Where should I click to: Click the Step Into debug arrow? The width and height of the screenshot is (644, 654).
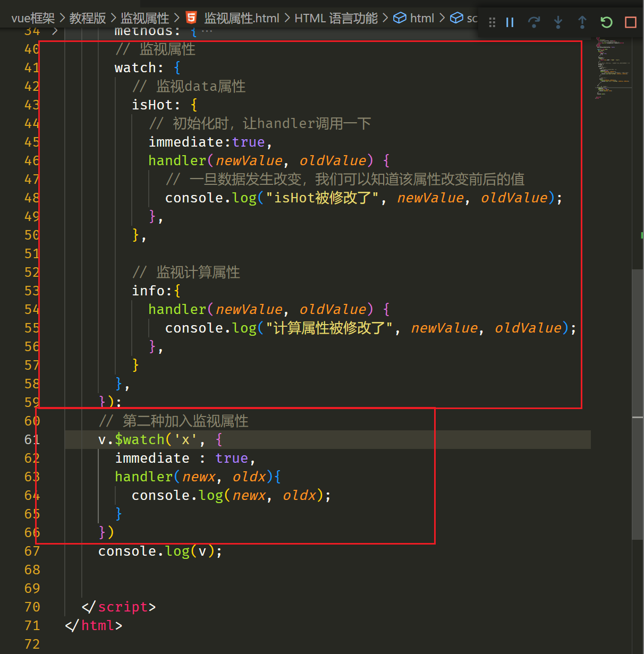(x=558, y=22)
